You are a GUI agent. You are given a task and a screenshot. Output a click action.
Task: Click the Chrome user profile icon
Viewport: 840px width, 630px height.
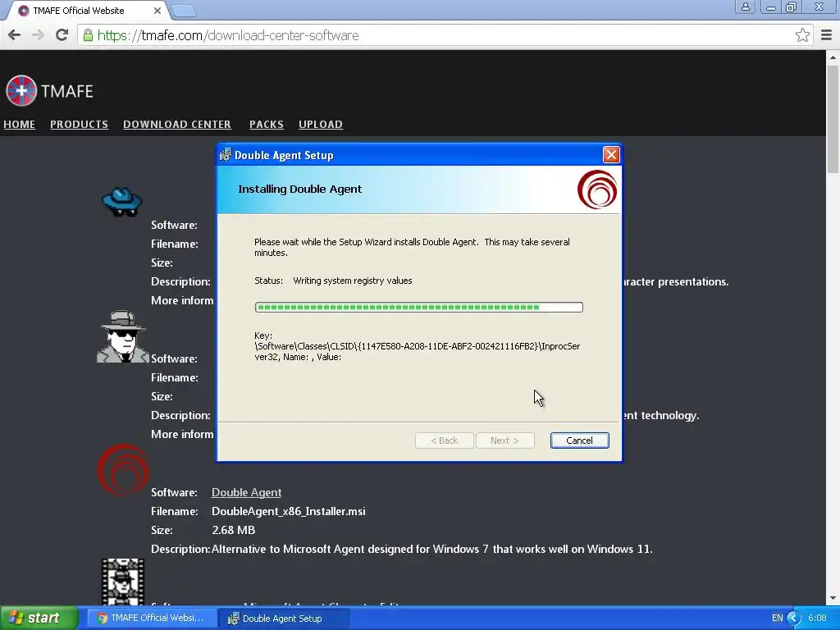745,7
